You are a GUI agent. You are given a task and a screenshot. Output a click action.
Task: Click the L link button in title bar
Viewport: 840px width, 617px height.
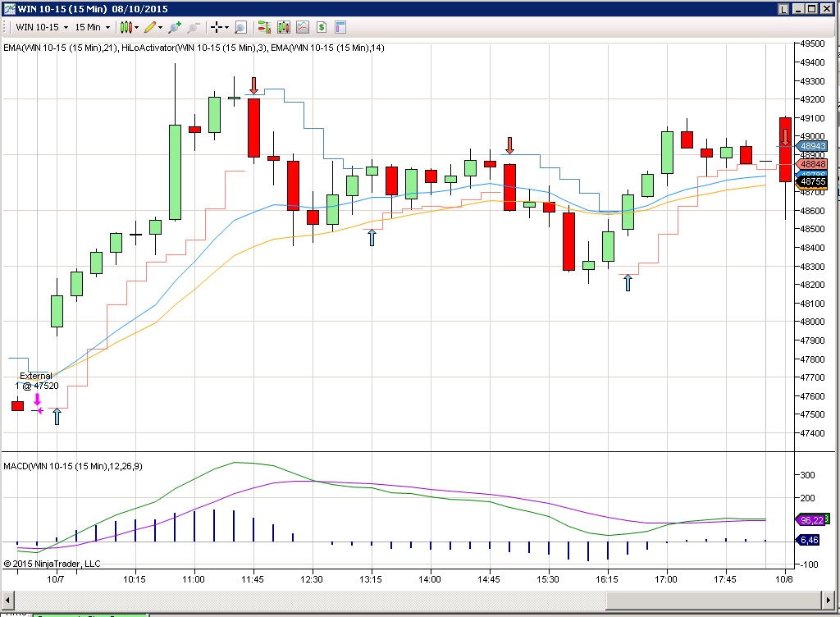click(x=783, y=9)
